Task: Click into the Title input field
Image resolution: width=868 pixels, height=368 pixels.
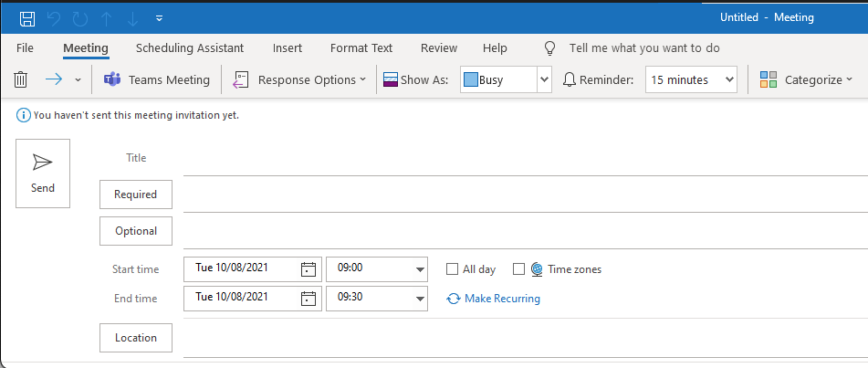Action: coord(525,159)
